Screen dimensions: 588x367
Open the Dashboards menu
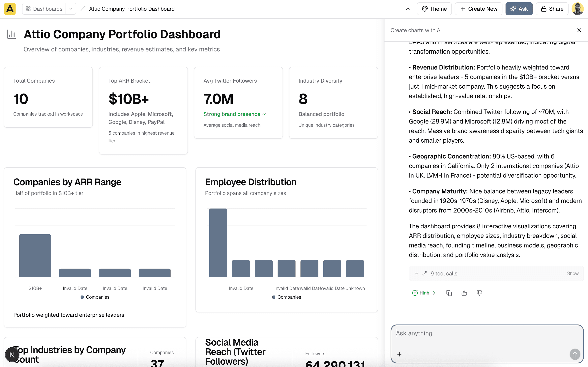tap(44, 9)
